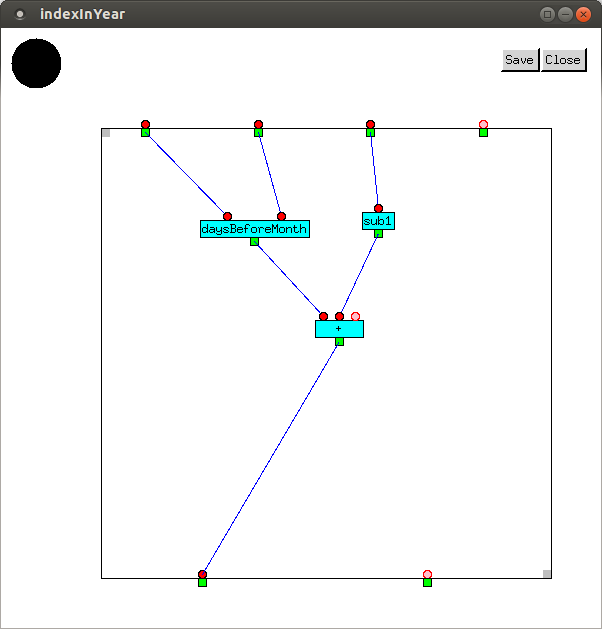Select the plus operator node
This screenshot has height=629, width=602.
pyautogui.click(x=339, y=329)
